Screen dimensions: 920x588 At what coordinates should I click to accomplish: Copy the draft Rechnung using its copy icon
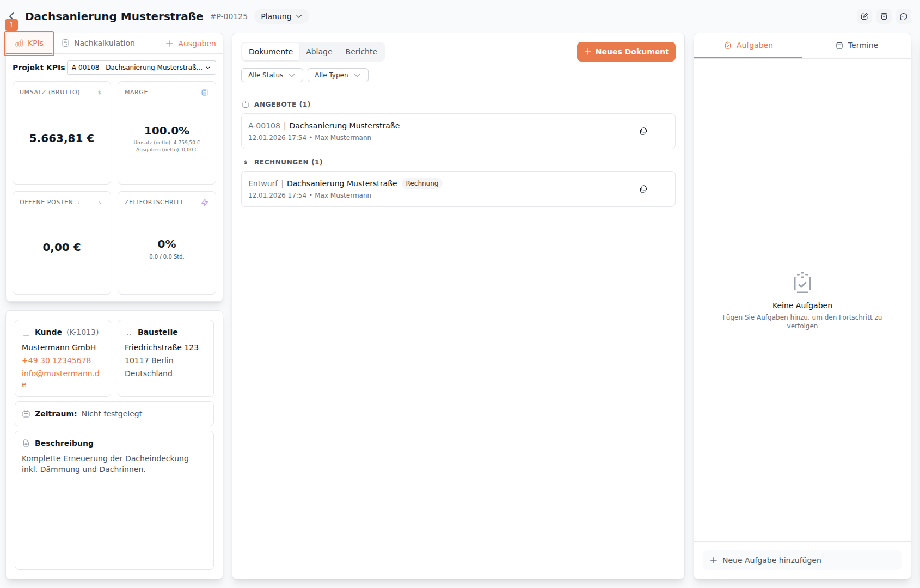point(643,188)
